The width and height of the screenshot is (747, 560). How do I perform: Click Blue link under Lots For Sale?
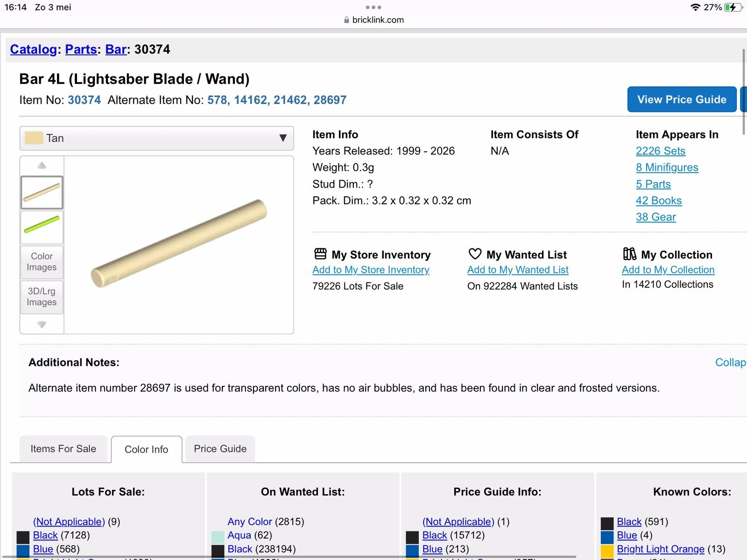(x=43, y=549)
